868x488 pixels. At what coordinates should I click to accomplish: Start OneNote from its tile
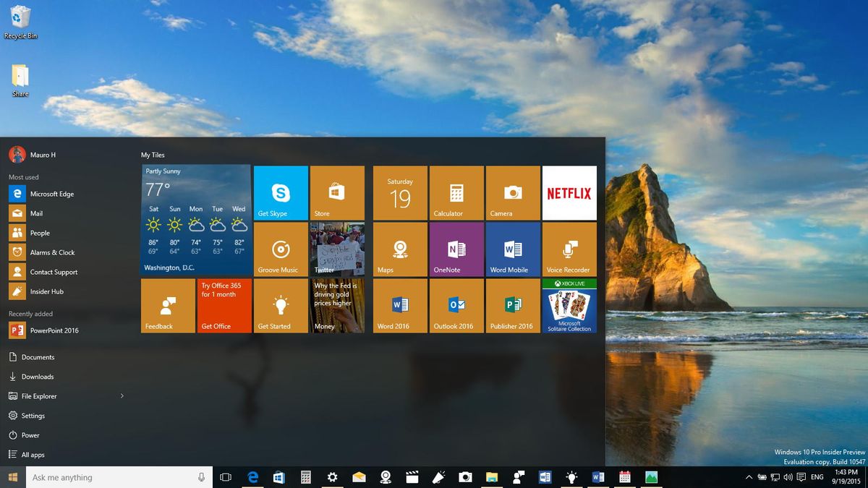pyautogui.click(x=456, y=249)
